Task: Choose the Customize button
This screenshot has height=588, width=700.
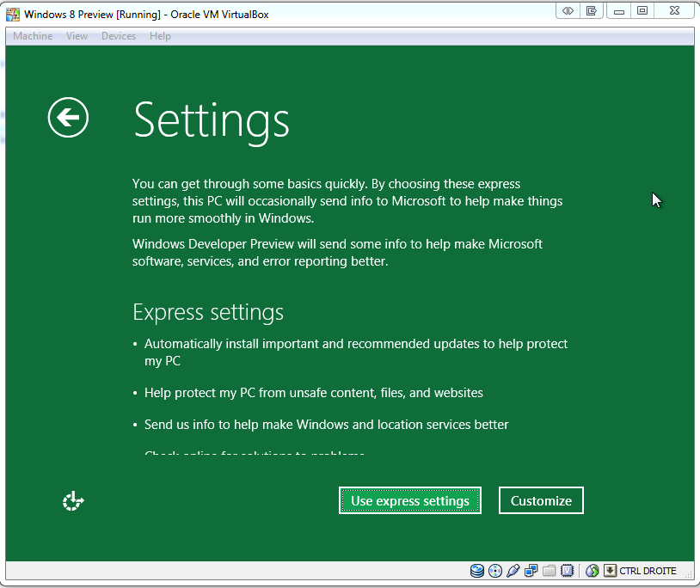Action: (541, 500)
